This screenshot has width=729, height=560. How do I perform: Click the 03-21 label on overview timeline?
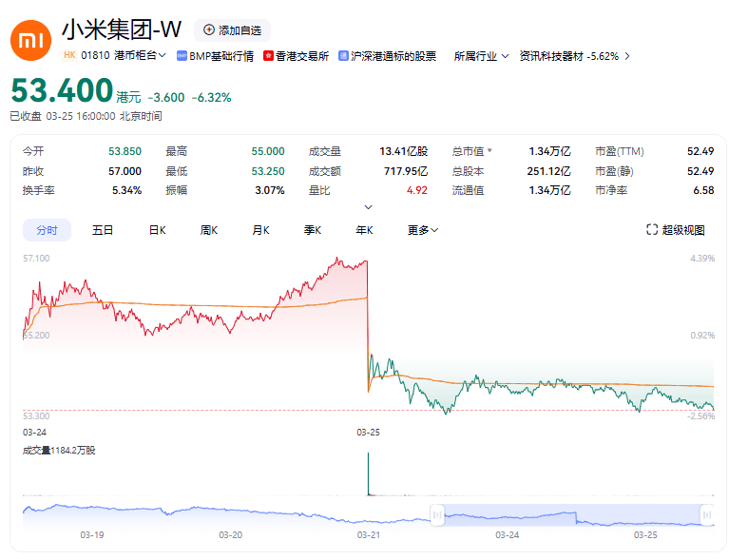(x=369, y=535)
